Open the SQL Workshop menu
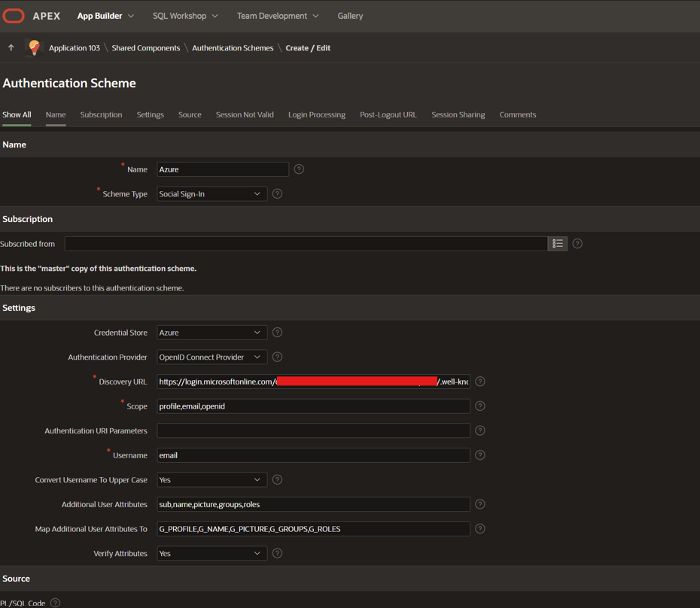This screenshot has height=608, width=700. click(185, 16)
